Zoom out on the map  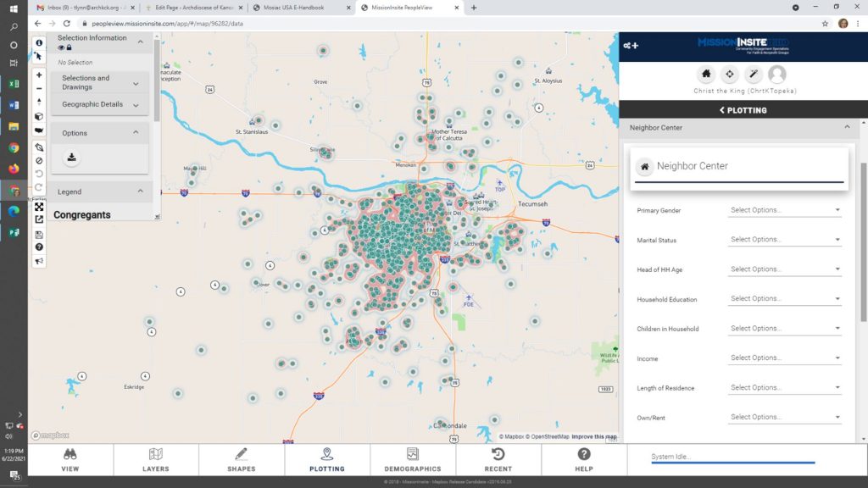pyautogui.click(x=39, y=88)
